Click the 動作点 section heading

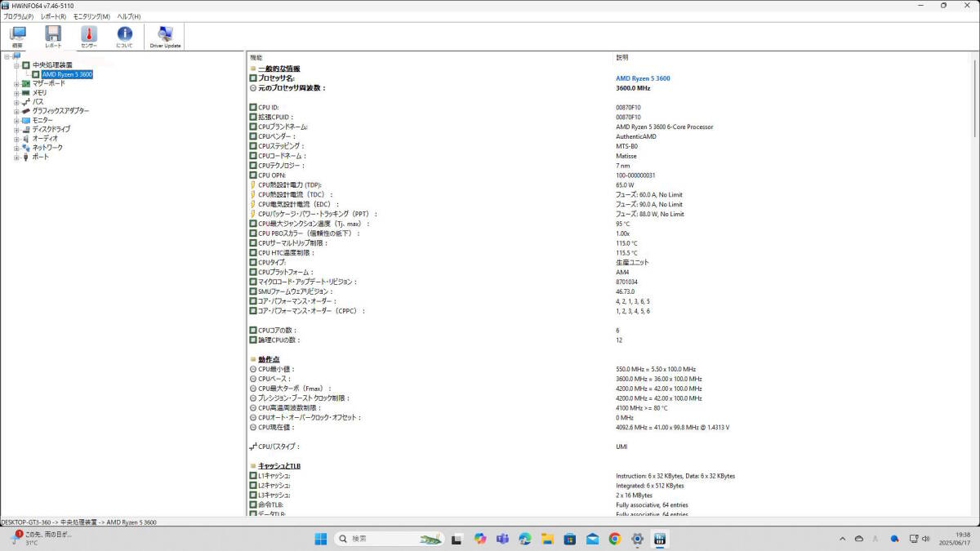tap(269, 359)
